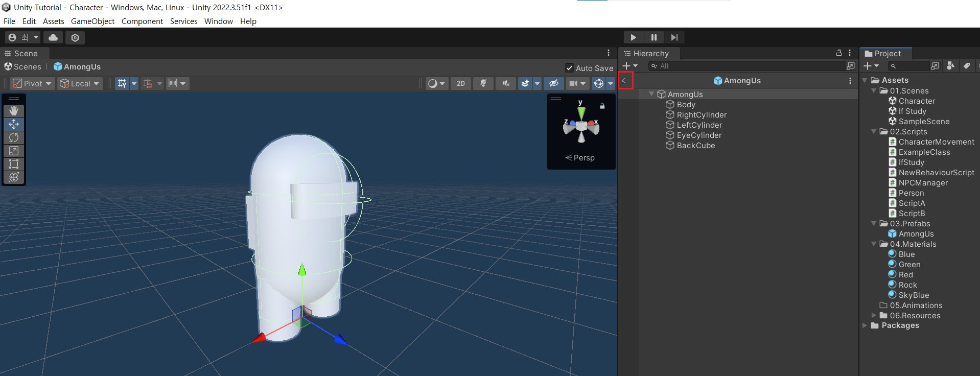Toggle Persp perspective label
Viewport: 980px width, 376px height.
[580, 158]
